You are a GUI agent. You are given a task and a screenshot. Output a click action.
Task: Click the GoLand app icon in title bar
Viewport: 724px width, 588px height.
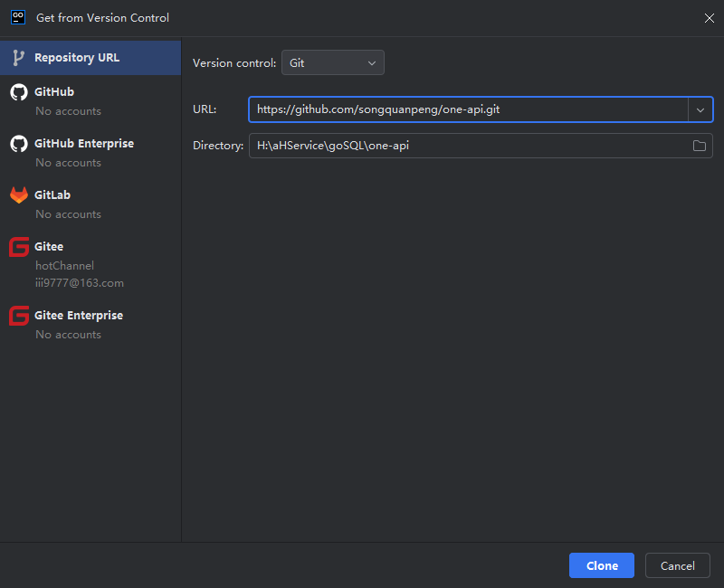(x=17, y=17)
